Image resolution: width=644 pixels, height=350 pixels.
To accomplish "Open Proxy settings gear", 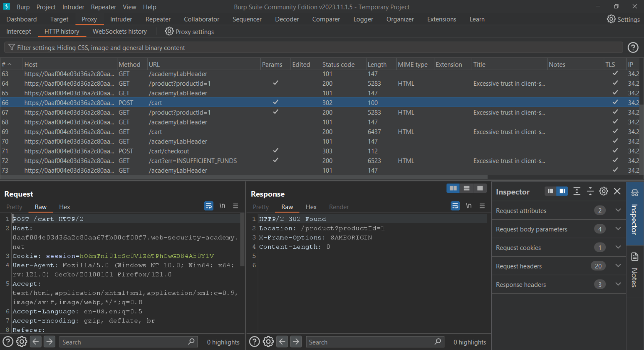I will (169, 32).
